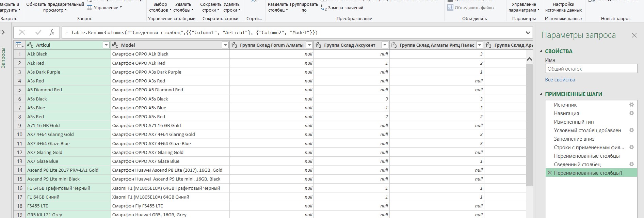644x218 pixels.
Task: Click cell Ascend P9 Lite mini Black
Action: (68, 179)
